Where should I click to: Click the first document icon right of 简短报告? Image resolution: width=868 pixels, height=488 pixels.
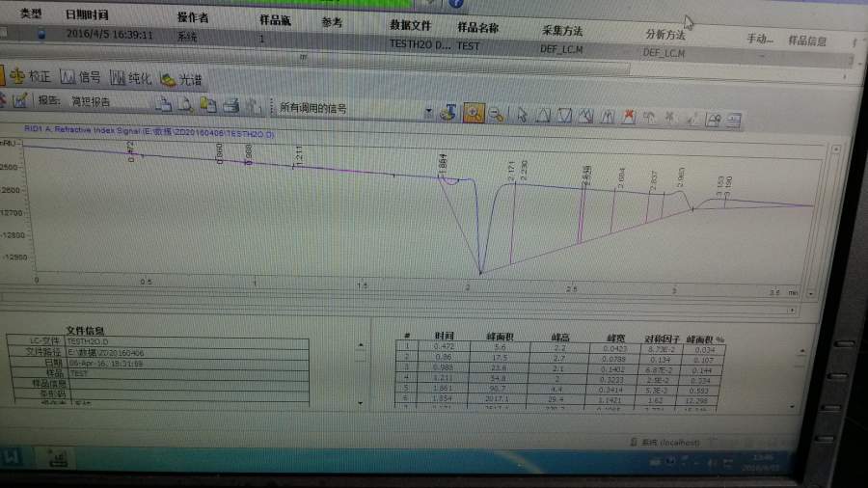(x=163, y=103)
